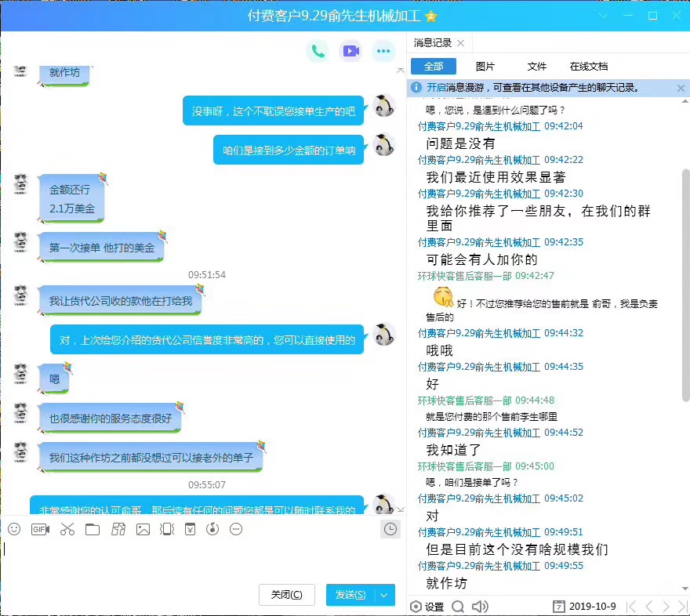Click in the message input field
690x616 pixels.
(x=196, y=558)
